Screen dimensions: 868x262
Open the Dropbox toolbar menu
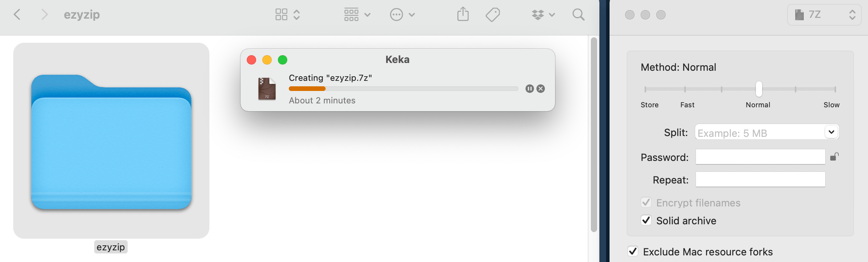tap(543, 15)
